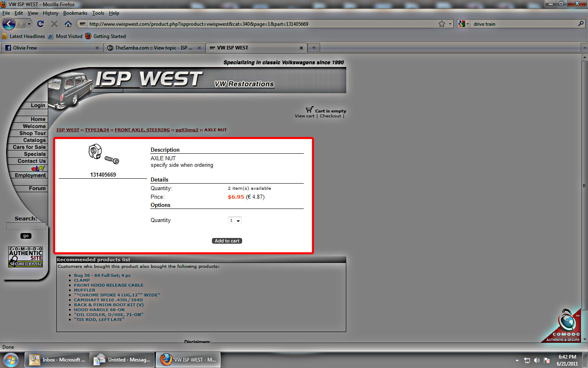Screen dimensions: 588x368
Task: Click the Comodo Authentic Site seal
Action: point(26,257)
